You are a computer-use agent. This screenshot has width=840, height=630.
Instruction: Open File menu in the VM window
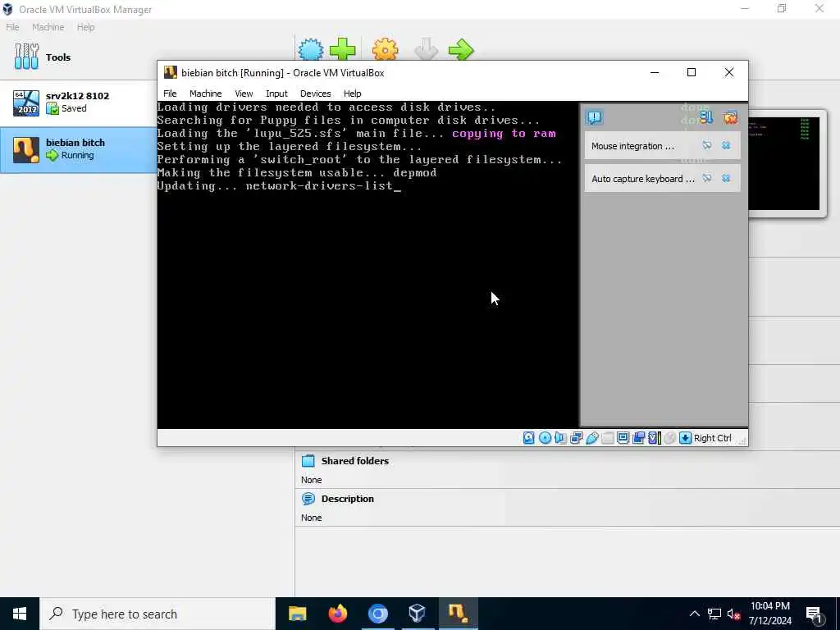click(170, 94)
